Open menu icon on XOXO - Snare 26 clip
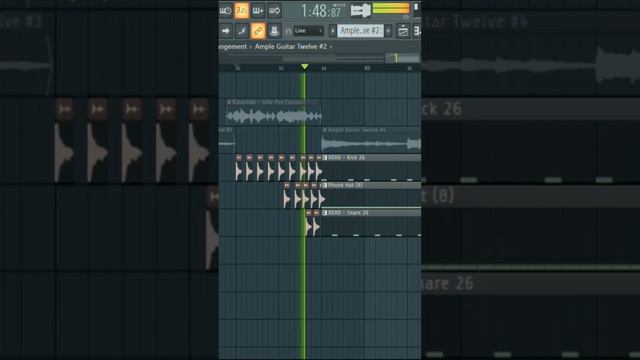Screen dimensions: 640x360 [325, 213]
